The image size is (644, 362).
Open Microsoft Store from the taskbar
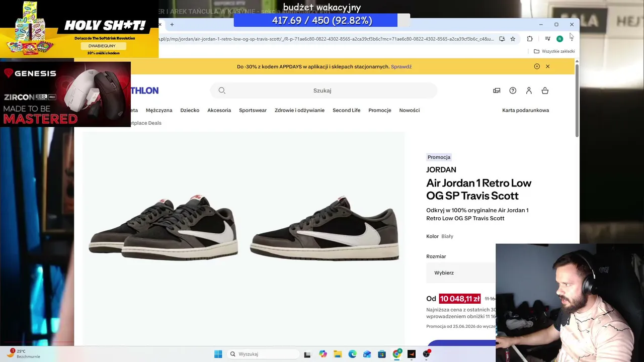382,354
